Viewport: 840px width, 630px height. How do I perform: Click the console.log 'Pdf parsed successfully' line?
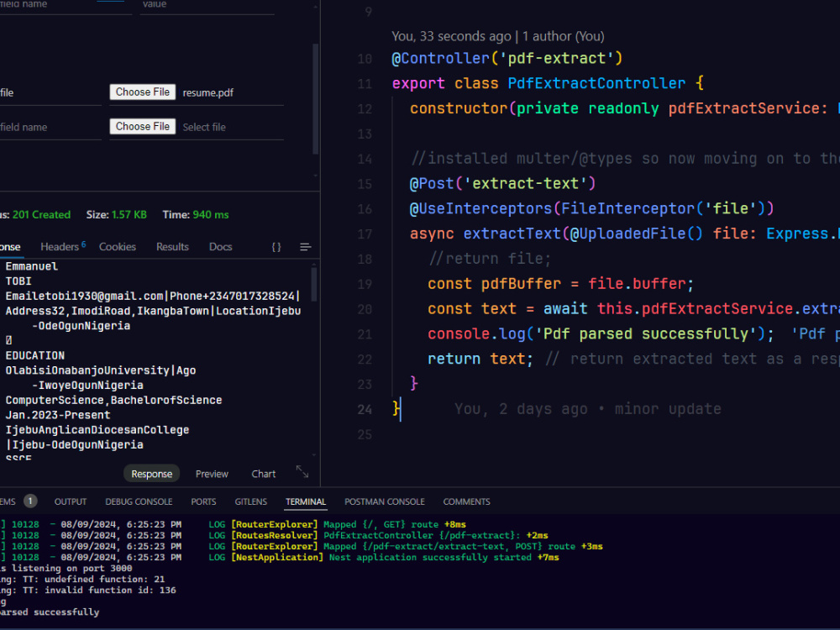coord(601,333)
